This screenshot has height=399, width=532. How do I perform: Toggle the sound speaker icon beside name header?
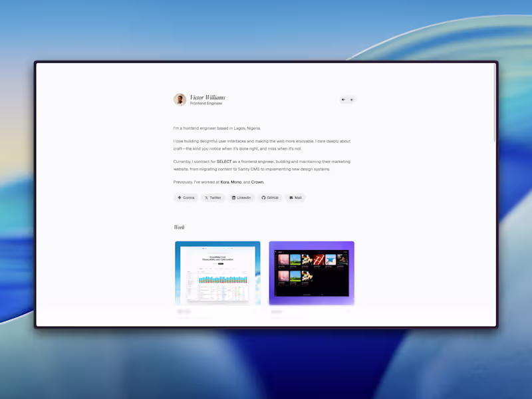pyautogui.click(x=343, y=100)
